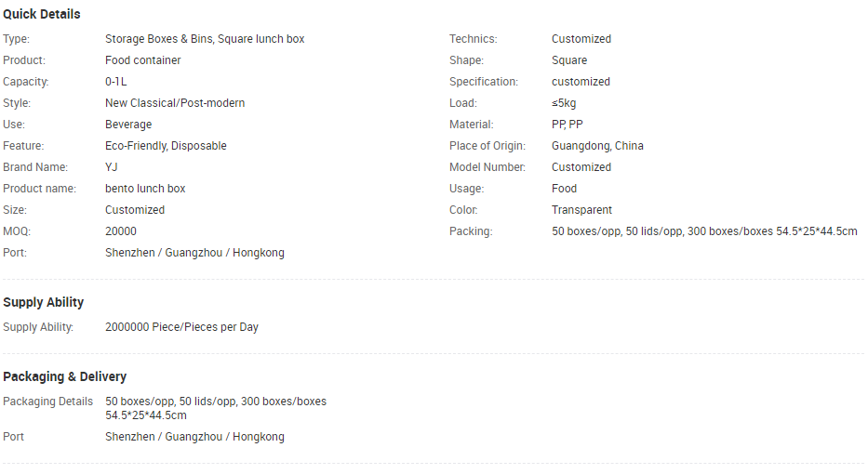Select the type value mentioning Square lunch box
868x474 pixels.
tap(205, 39)
